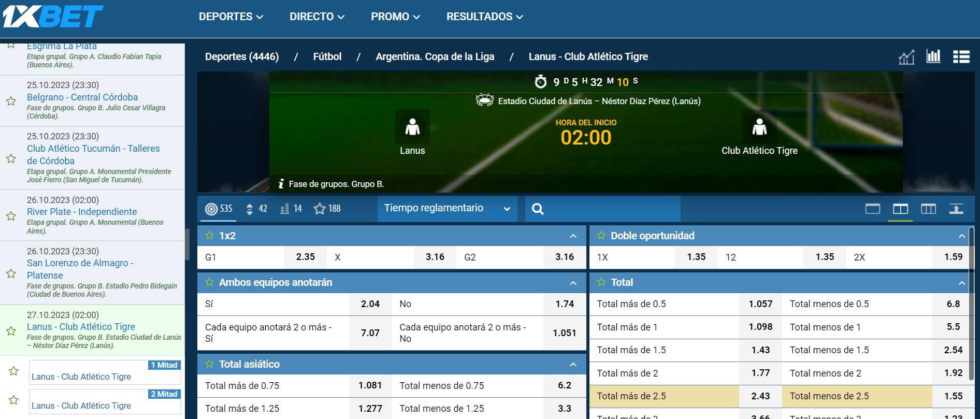The image size is (980, 419).
Task: Collapse the Ambos equipos anotarán section
Action: (573, 283)
